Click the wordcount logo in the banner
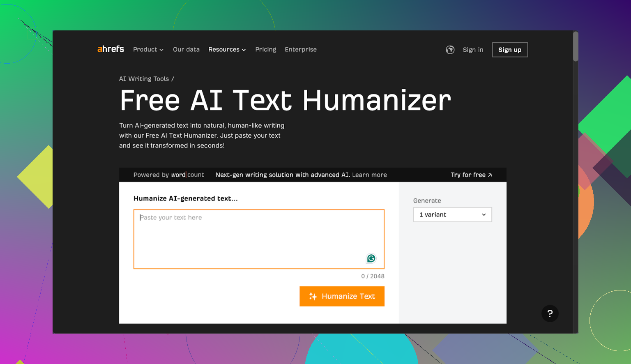Screen dimensions: 631x364 [187, 175]
